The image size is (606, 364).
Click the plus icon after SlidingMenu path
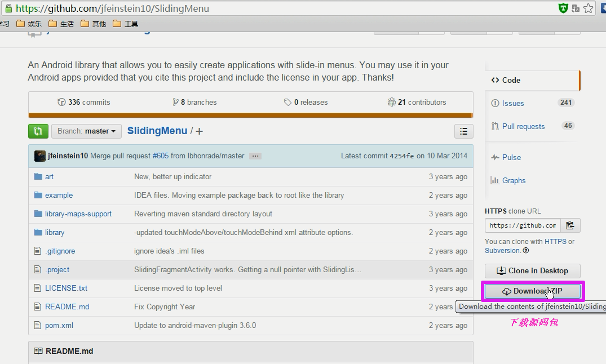click(x=199, y=131)
